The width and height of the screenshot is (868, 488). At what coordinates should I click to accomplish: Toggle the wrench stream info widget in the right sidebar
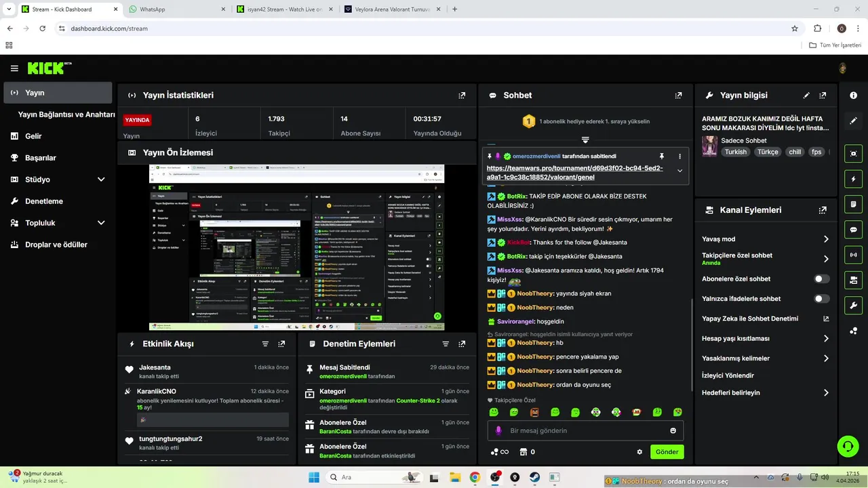(854, 306)
